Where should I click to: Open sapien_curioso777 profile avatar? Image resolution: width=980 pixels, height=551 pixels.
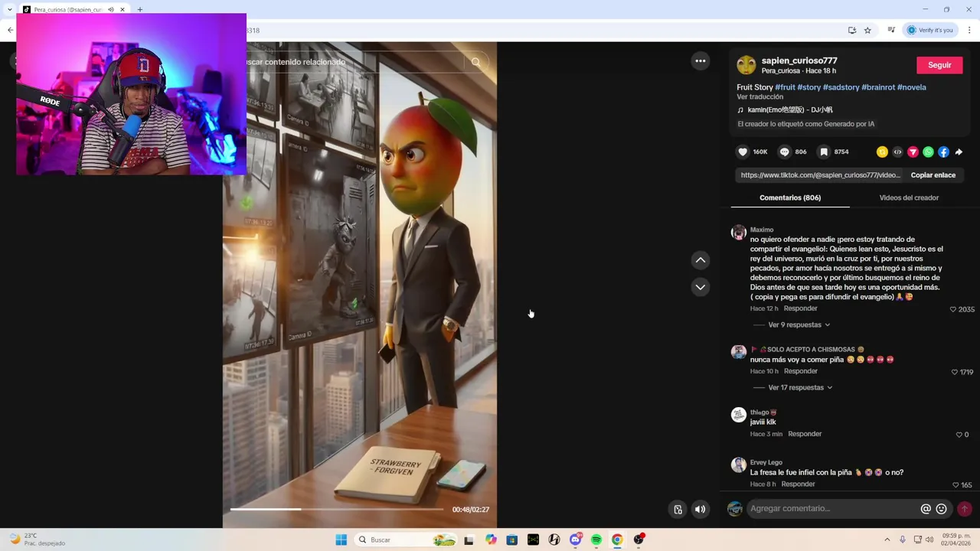pyautogui.click(x=746, y=65)
